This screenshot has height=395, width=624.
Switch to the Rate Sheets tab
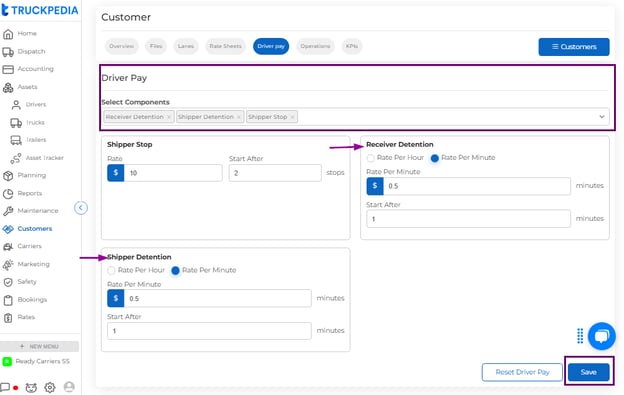pos(225,46)
